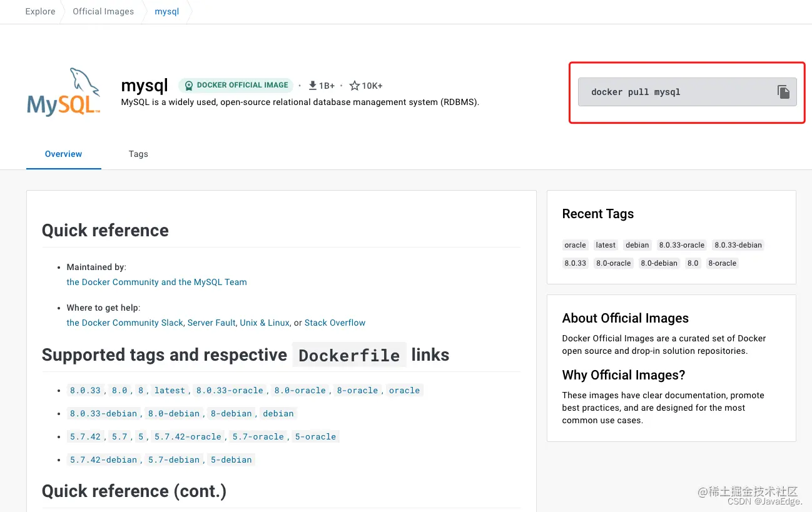Image resolution: width=812 pixels, height=512 pixels.
Task: Open the 5.7-oracle Dockerfile link
Action: click(x=258, y=436)
